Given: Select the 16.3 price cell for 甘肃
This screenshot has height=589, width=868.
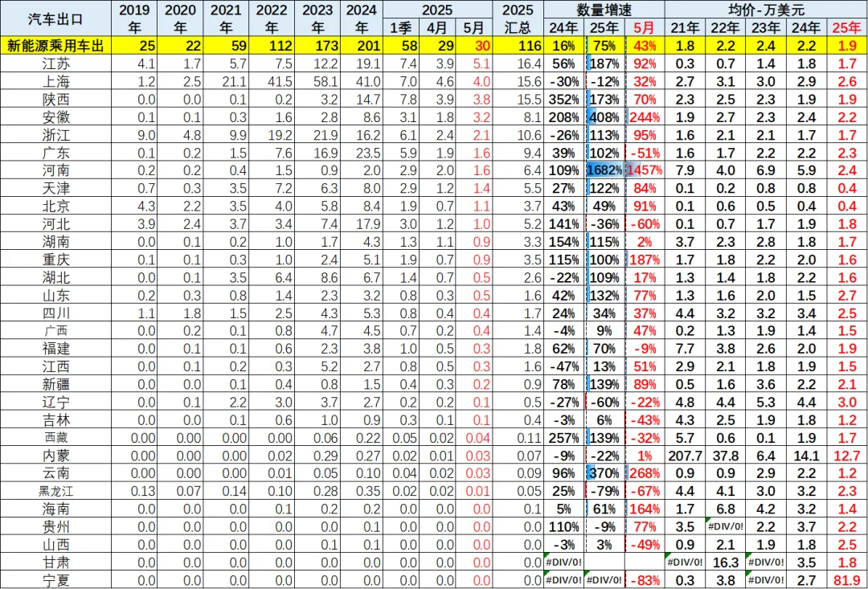Looking at the screenshot, I should (x=726, y=562).
